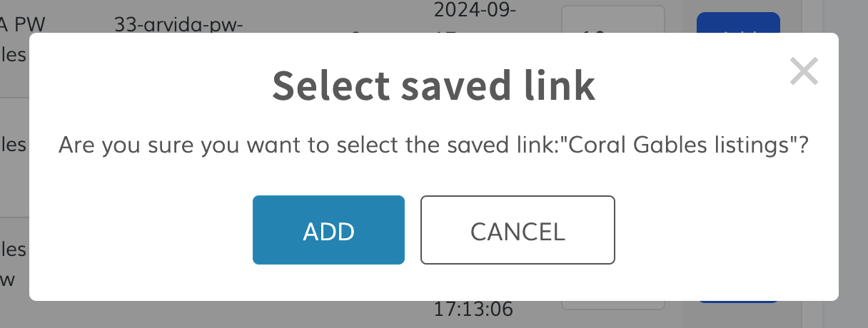Click the "Select saved link" dialog heading
Screen dimensions: 868x328
coord(433,86)
